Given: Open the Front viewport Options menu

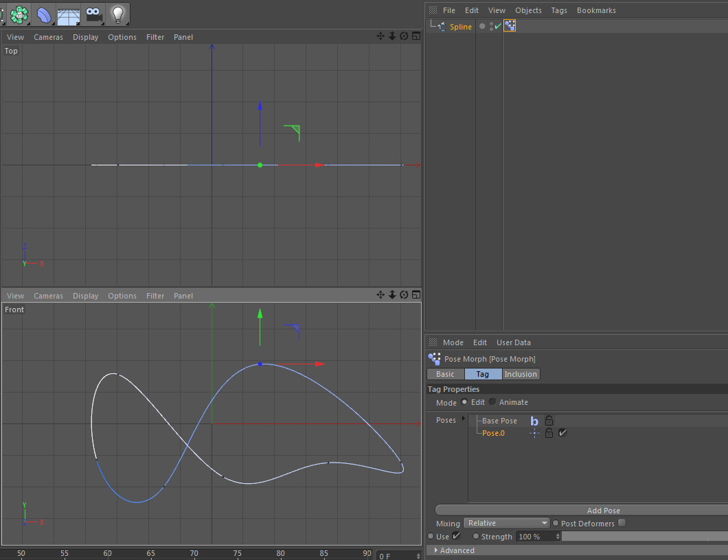Looking at the screenshot, I should tap(122, 296).
